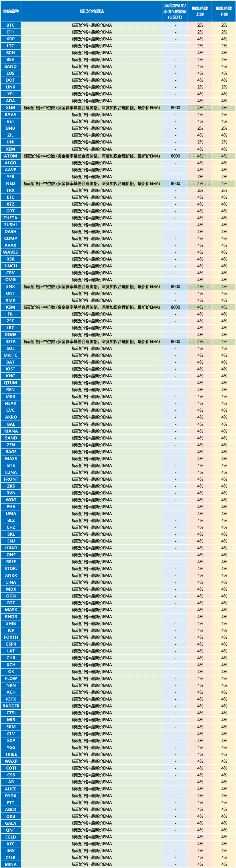Click the 偏离系数上限 column header

coord(200,11)
